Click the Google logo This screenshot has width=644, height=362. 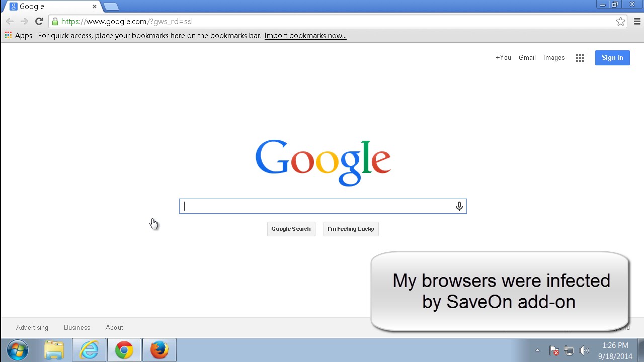[323, 162]
